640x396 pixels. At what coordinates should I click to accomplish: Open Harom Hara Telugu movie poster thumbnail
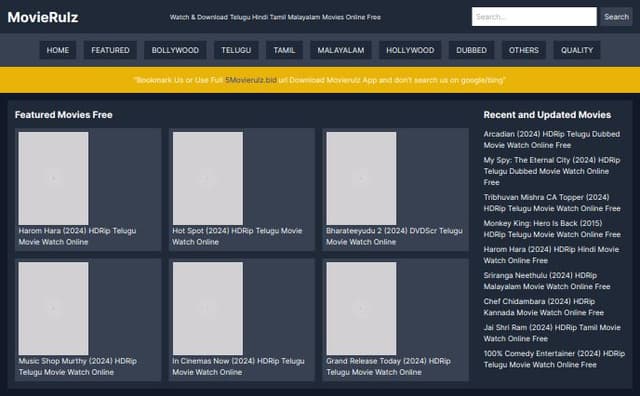(53, 178)
